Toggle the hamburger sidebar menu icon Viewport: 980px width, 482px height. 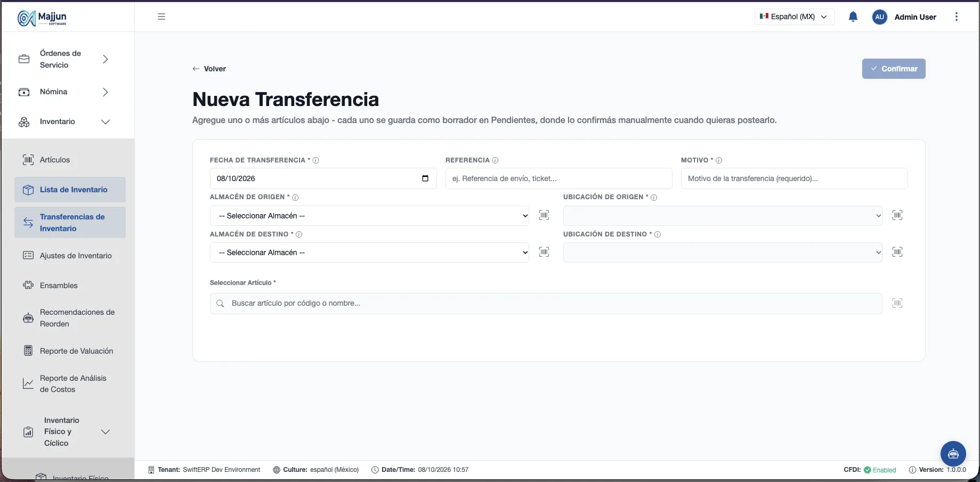pos(161,17)
